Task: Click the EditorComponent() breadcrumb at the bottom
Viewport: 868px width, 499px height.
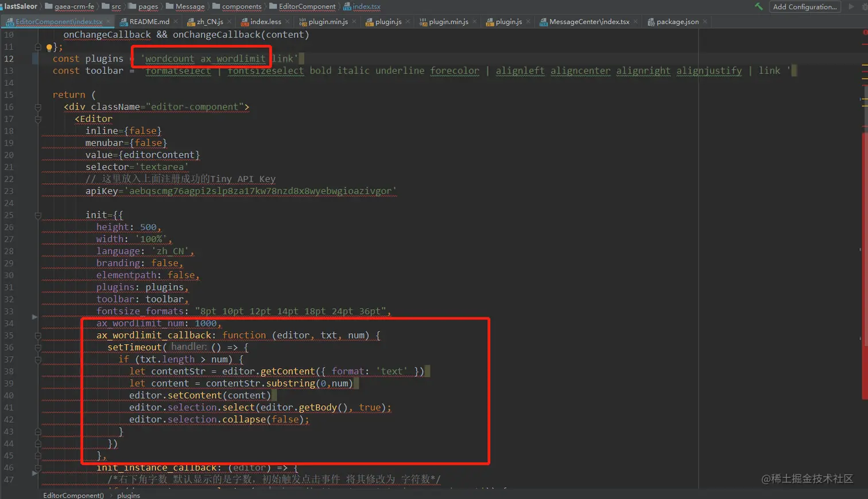Action: (73, 495)
